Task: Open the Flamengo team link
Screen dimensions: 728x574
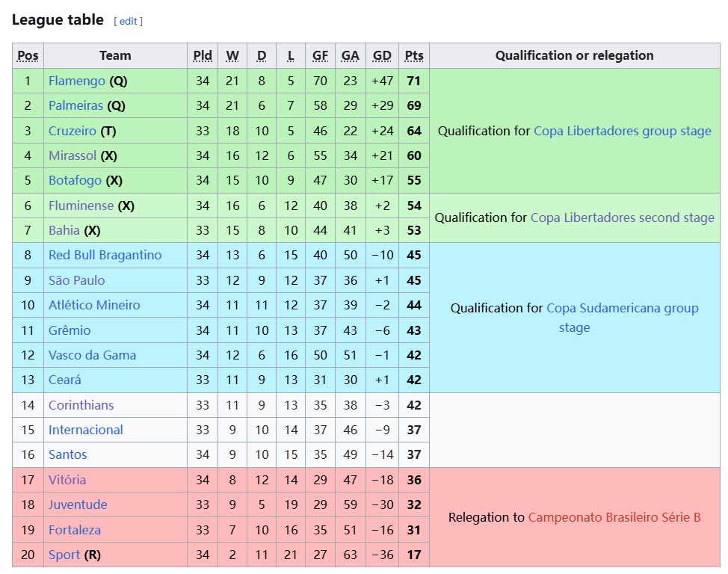Action: coord(77,81)
